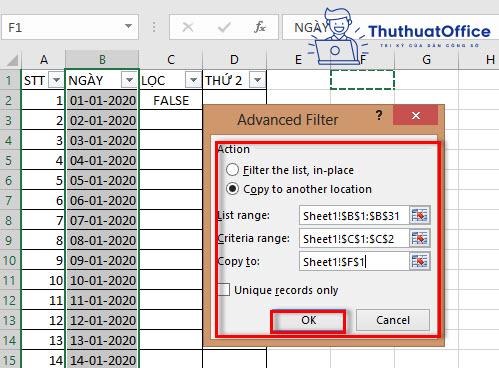Screen dimensions: 499x368
Task: Click the List range input field
Action: click(354, 216)
